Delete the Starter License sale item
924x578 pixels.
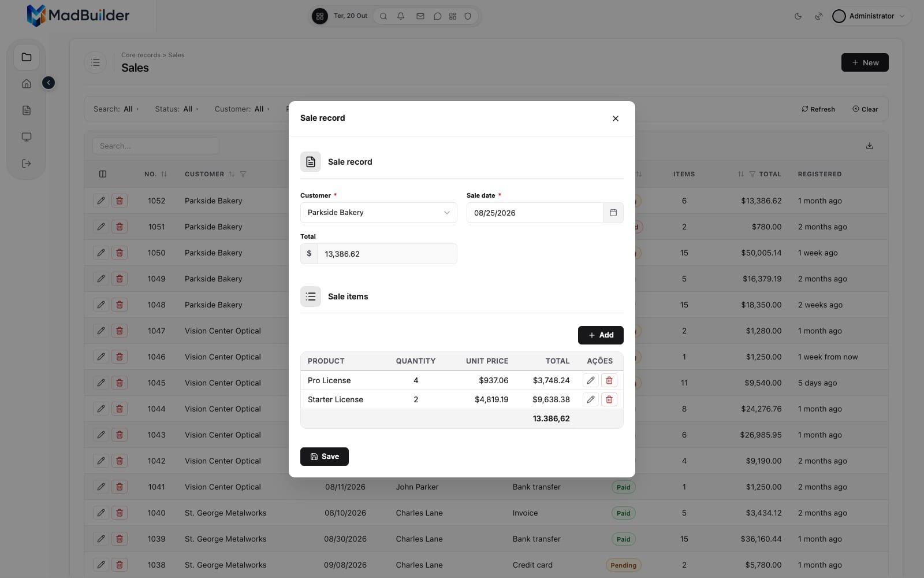[609, 399]
